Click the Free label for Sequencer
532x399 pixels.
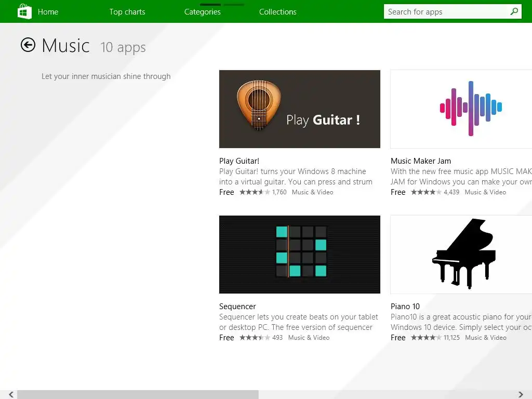coord(227,338)
